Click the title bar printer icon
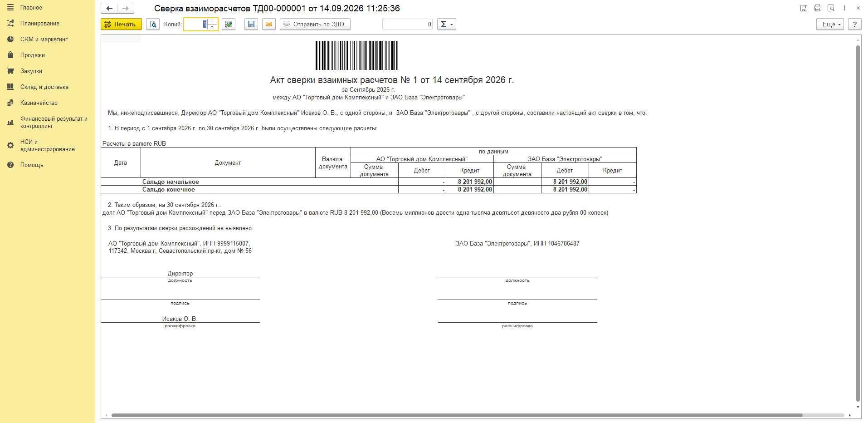The width and height of the screenshot is (868, 423). (x=817, y=8)
